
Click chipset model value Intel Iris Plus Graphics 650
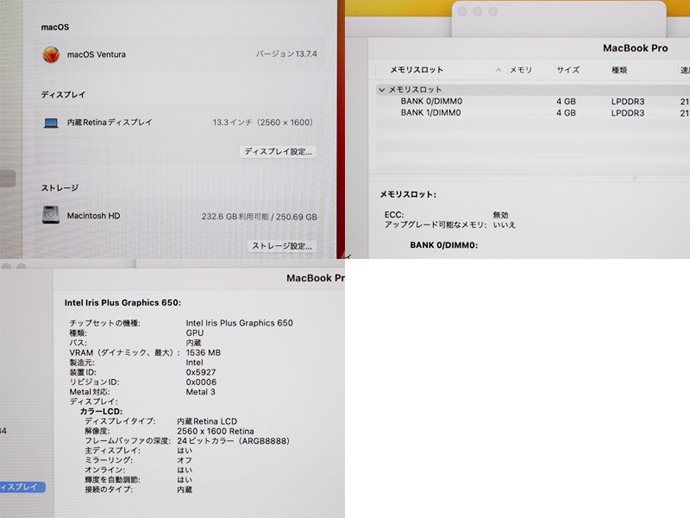[239, 323]
